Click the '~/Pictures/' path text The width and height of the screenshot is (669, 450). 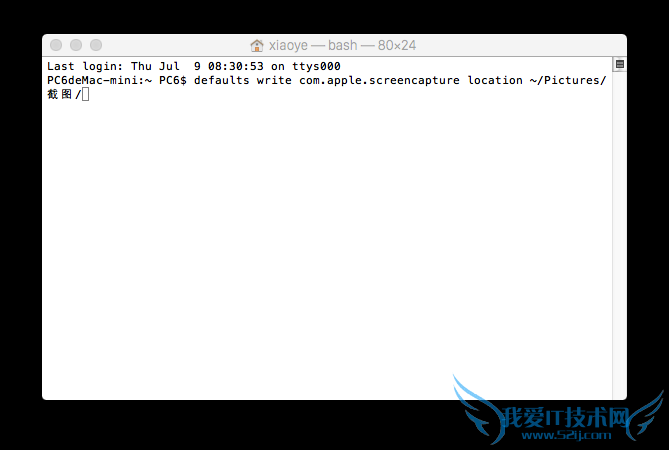568,80
